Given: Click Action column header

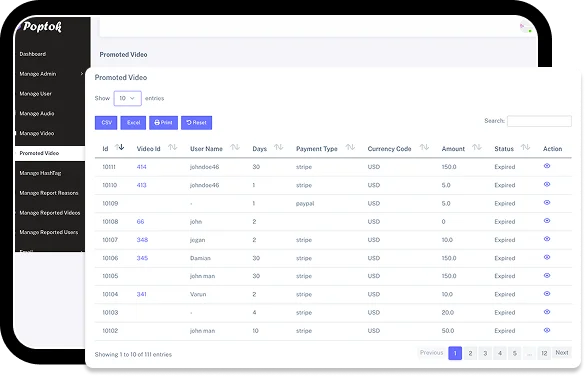Looking at the screenshot, I should point(552,149).
